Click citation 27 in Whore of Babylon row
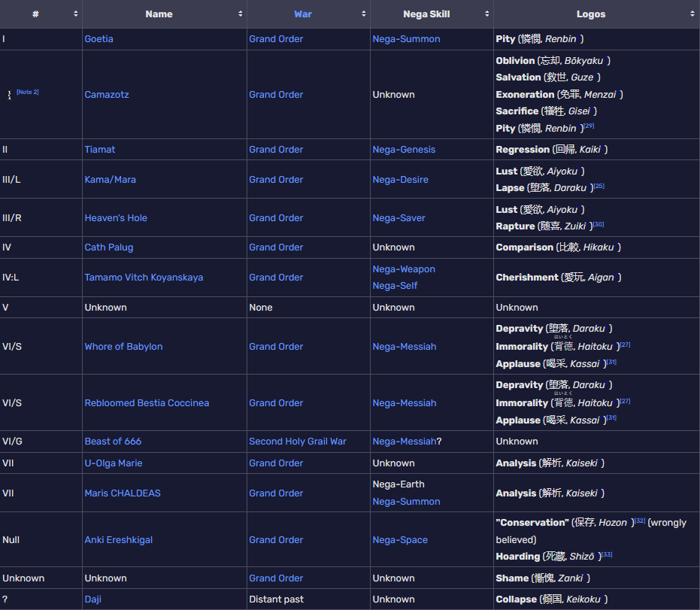 pos(625,344)
